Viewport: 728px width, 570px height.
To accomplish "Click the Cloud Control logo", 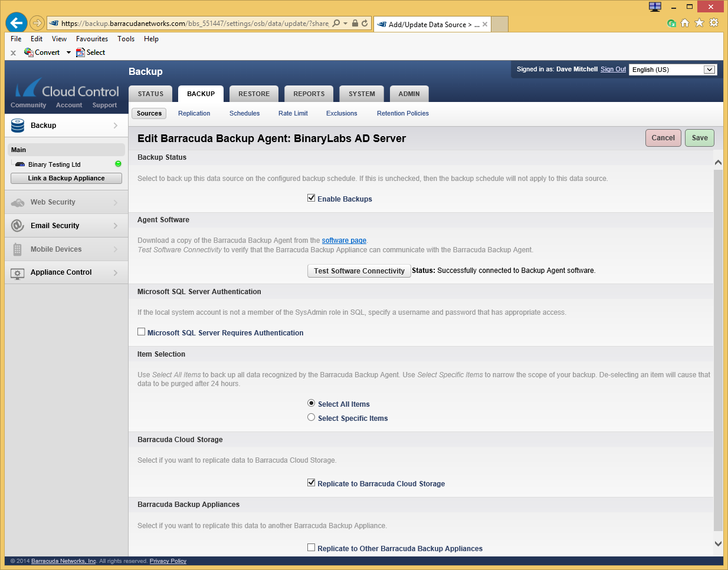I will click(x=67, y=89).
